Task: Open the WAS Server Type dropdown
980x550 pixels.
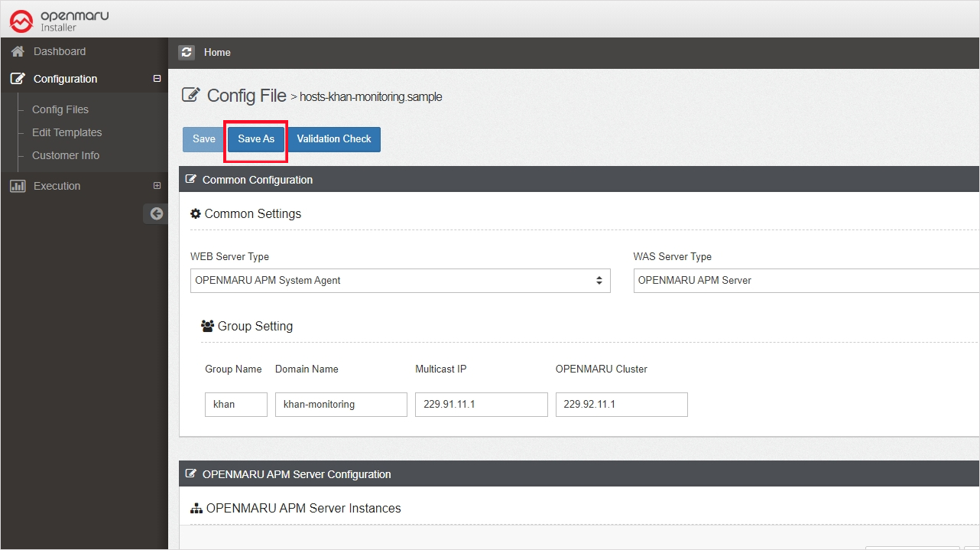Action: [806, 281]
